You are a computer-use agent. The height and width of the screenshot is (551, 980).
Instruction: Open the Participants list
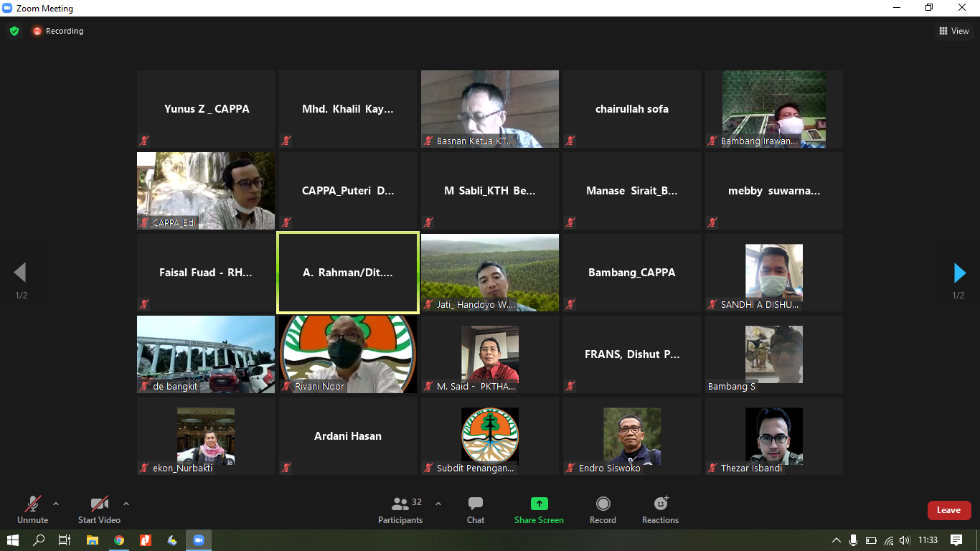[x=400, y=510]
